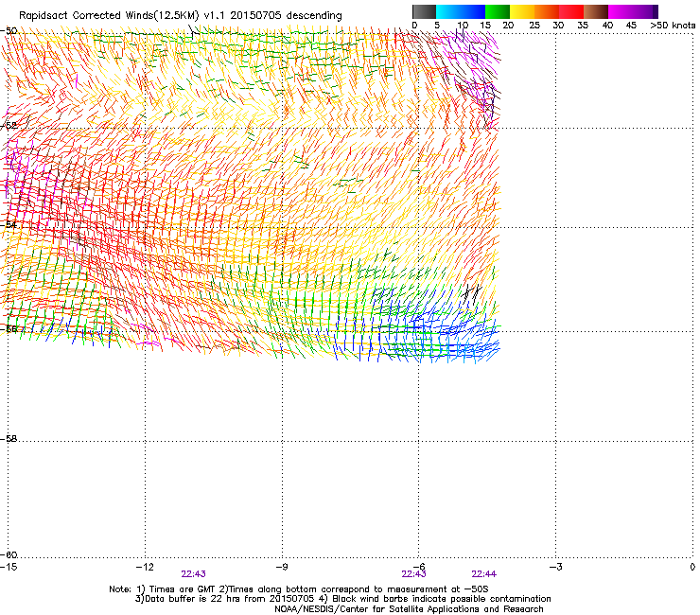Click the NOAA/NESDIS credit line

coord(409,609)
